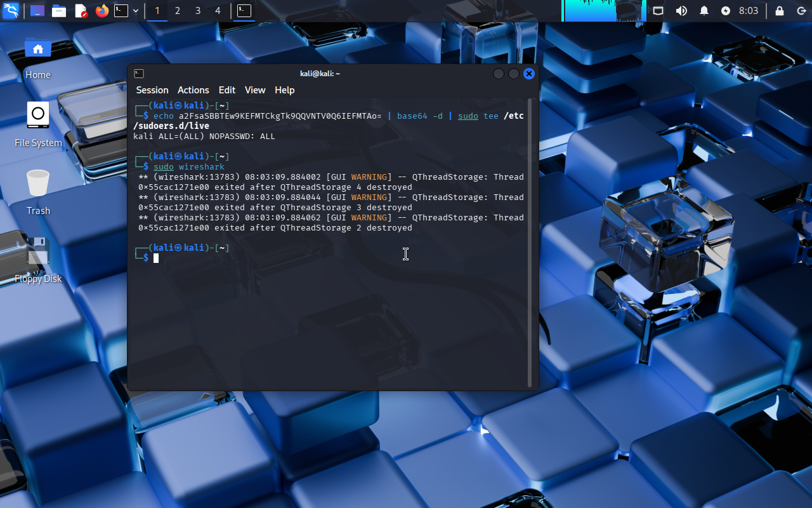
Task: Click the lock screen icon
Action: 780,11
